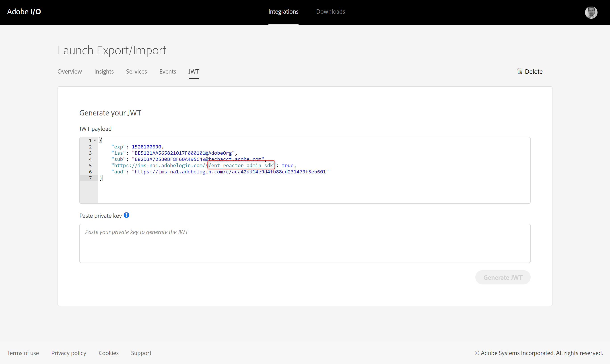Click the private key help question-mark icon

coord(126,215)
